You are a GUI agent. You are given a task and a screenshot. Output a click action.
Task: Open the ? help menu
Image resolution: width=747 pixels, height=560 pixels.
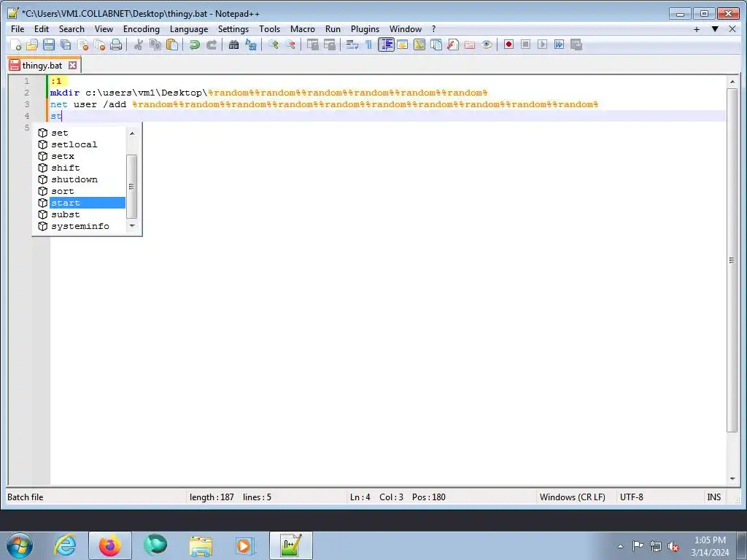pos(433,29)
